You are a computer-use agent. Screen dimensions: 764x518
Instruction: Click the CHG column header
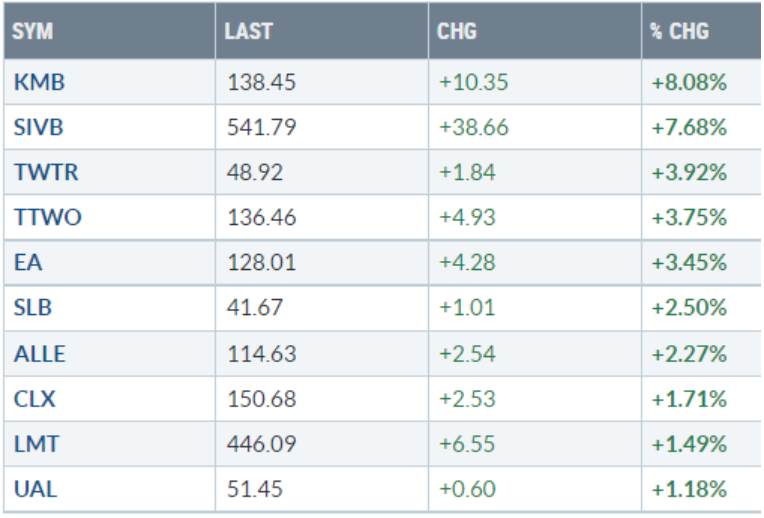tap(457, 31)
